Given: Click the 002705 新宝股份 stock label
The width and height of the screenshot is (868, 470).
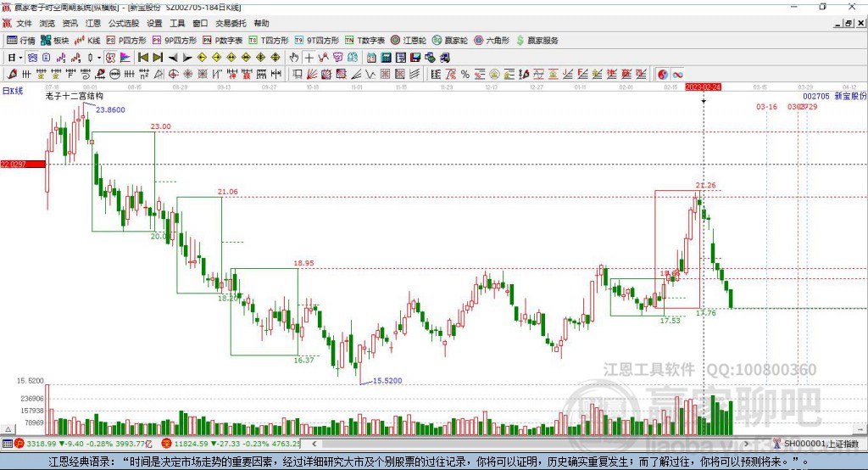Looking at the screenshot, I should 834,97.
